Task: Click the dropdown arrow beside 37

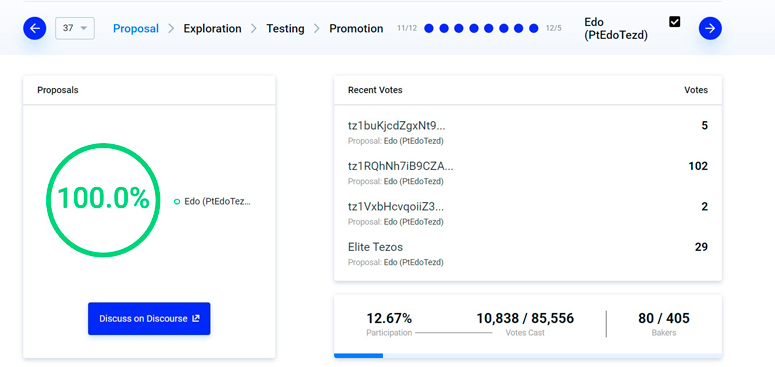Action: click(x=84, y=28)
